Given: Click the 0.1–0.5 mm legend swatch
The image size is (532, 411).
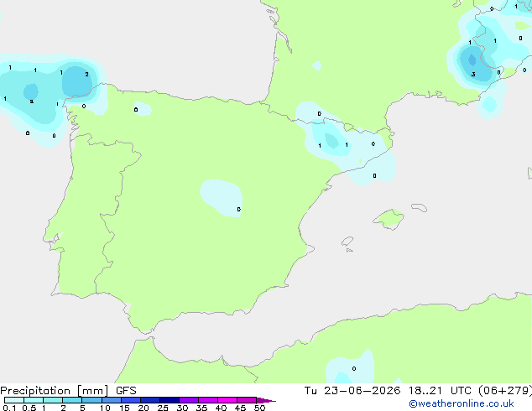Looking at the screenshot, I should click(x=14, y=400).
